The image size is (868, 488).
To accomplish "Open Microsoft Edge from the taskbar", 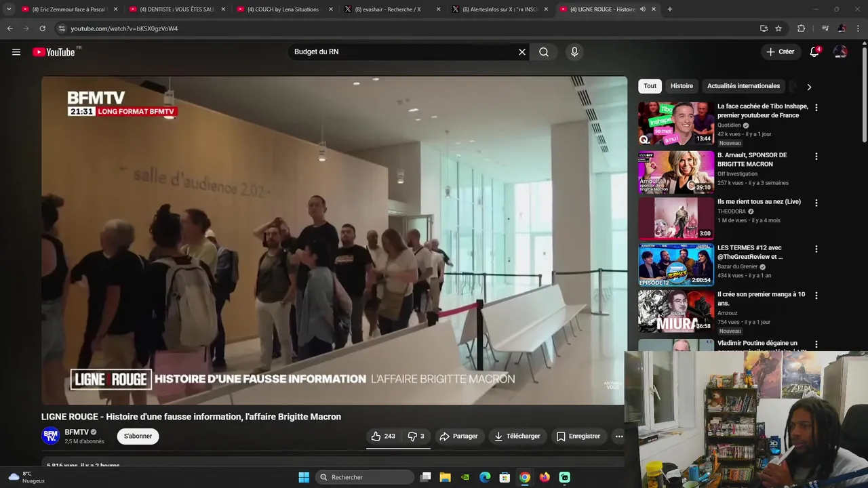I will click(485, 477).
